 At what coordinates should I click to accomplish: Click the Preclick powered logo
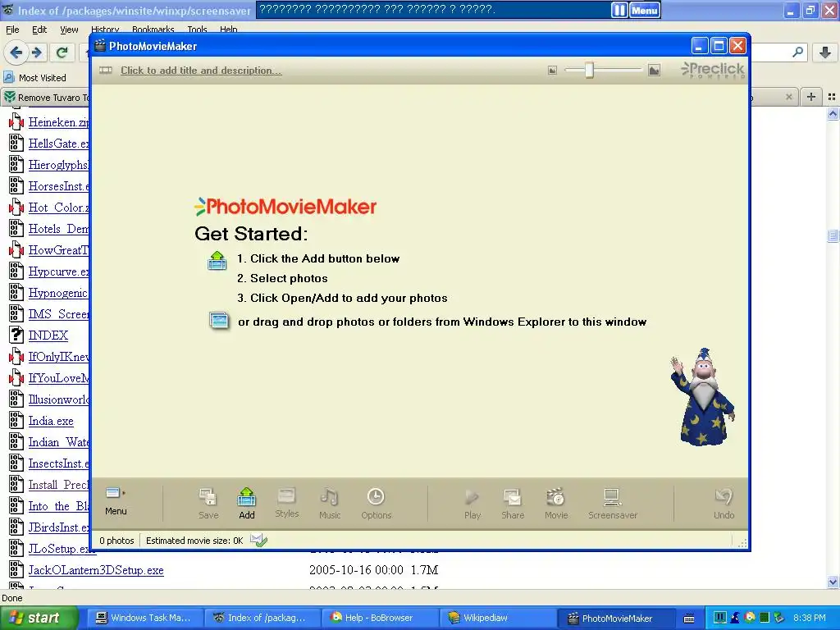click(x=713, y=71)
